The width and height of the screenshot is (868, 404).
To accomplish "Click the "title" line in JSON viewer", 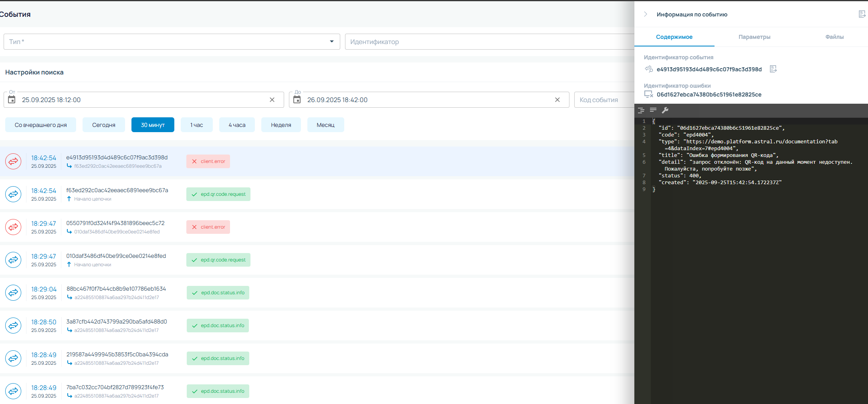I will pyautogui.click(x=719, y=155).
